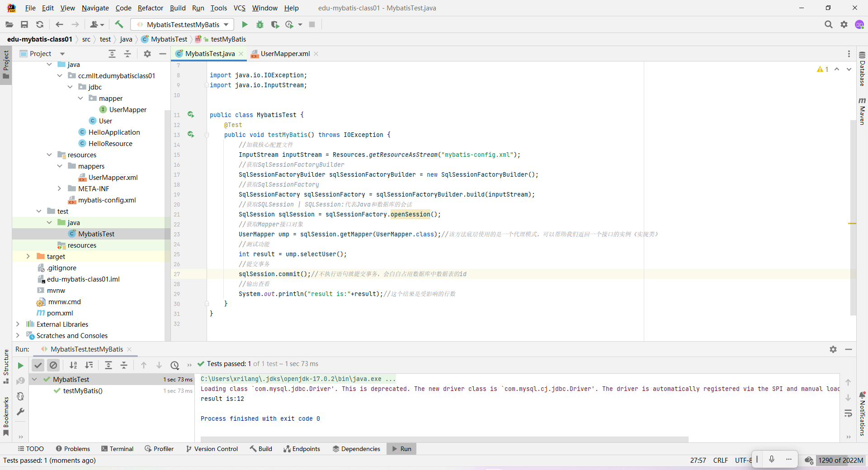Screen dimensions: 868x470
Task: Expand all in Project panel header
Action: 112,54
